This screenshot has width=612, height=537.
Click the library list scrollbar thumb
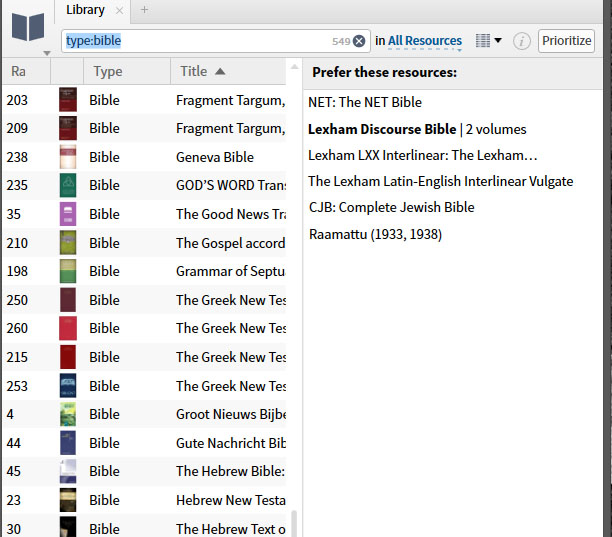click(294, 523)
